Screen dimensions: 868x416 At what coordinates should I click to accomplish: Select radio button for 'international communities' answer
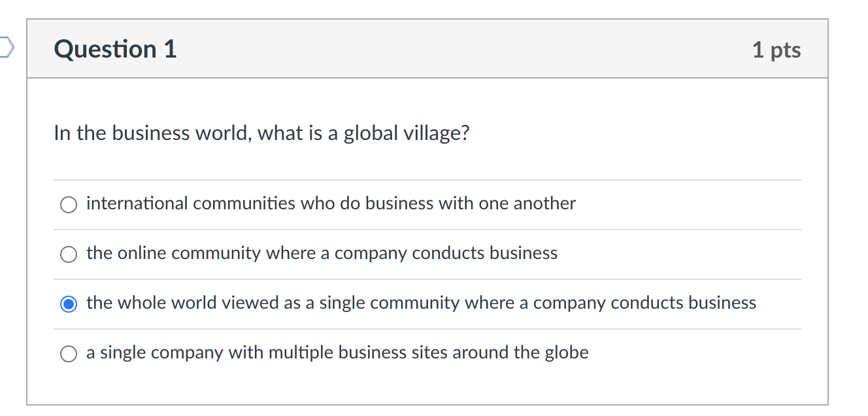(x=68, y=204)
